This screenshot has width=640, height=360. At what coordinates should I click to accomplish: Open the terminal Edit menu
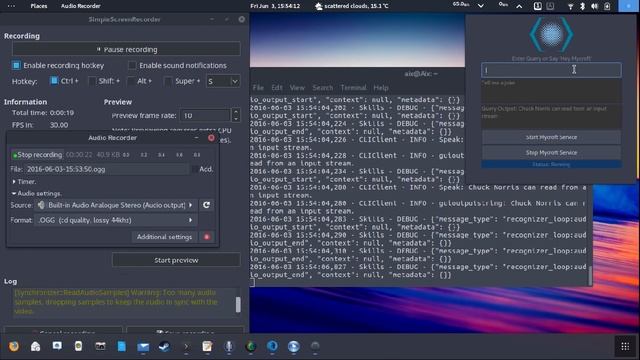pyautogui.click(x=277, y=88)
